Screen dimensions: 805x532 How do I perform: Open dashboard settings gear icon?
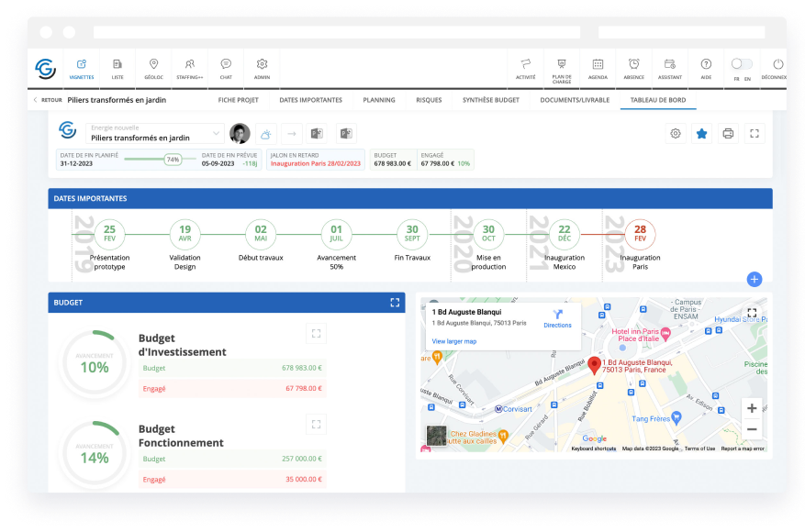[676, 133]
